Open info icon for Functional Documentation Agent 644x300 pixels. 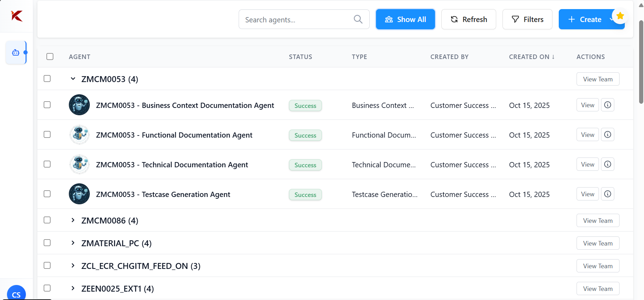pyautogui.click(x=607, y=134)
